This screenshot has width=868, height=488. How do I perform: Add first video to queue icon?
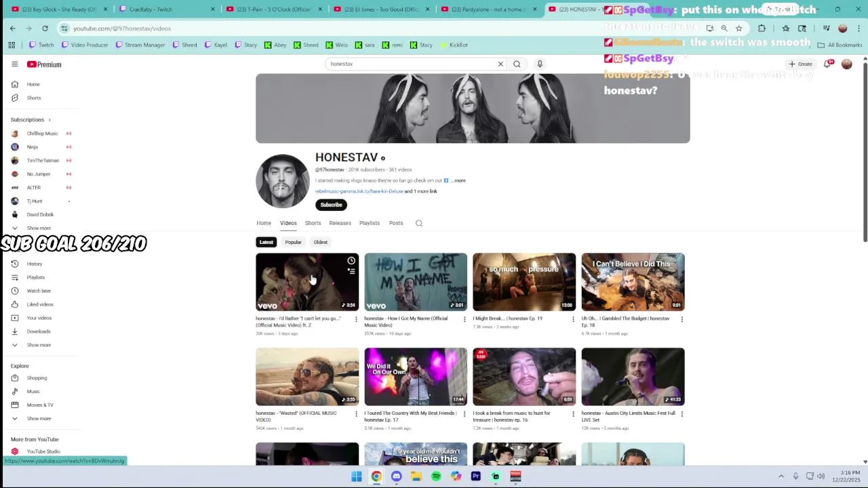351,271
